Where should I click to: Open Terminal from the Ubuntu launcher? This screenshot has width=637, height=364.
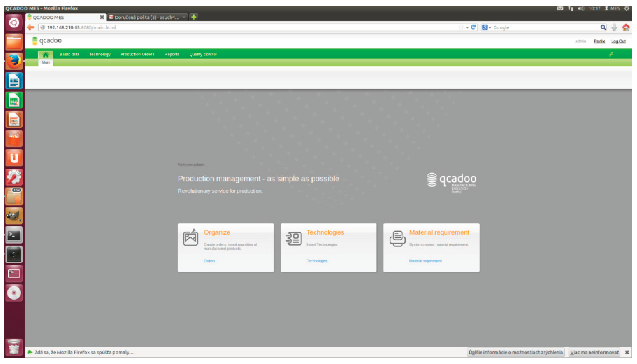coord(14,235)
